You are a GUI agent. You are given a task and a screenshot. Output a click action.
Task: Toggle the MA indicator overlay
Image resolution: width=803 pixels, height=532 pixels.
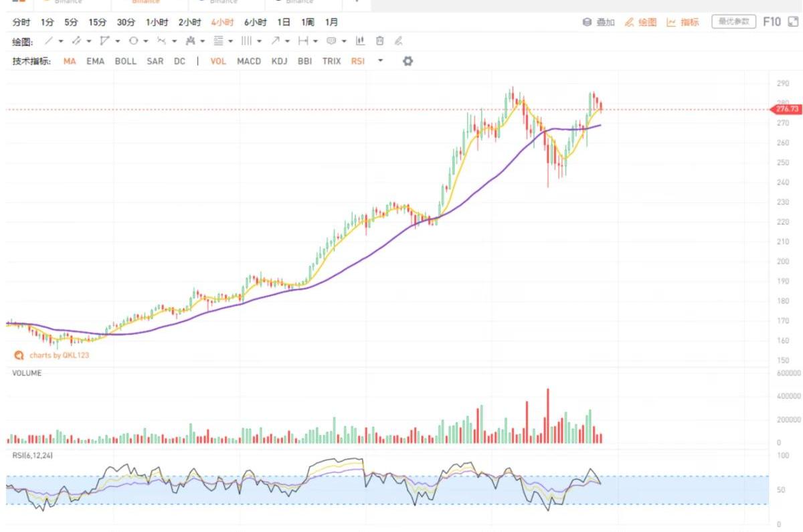pyautogui.click(x=70, y=61)
